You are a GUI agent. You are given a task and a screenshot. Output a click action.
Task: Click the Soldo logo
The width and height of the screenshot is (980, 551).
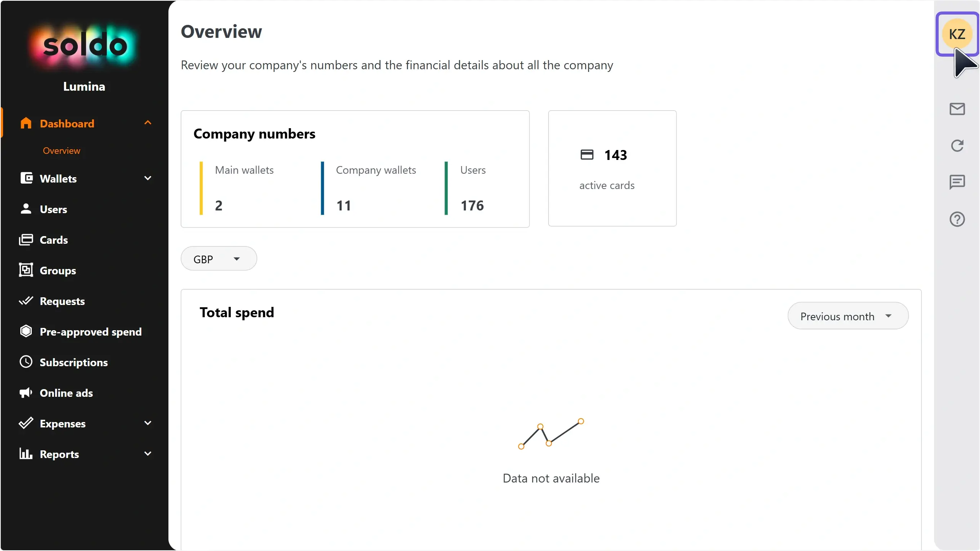click(x=85, y=46)
